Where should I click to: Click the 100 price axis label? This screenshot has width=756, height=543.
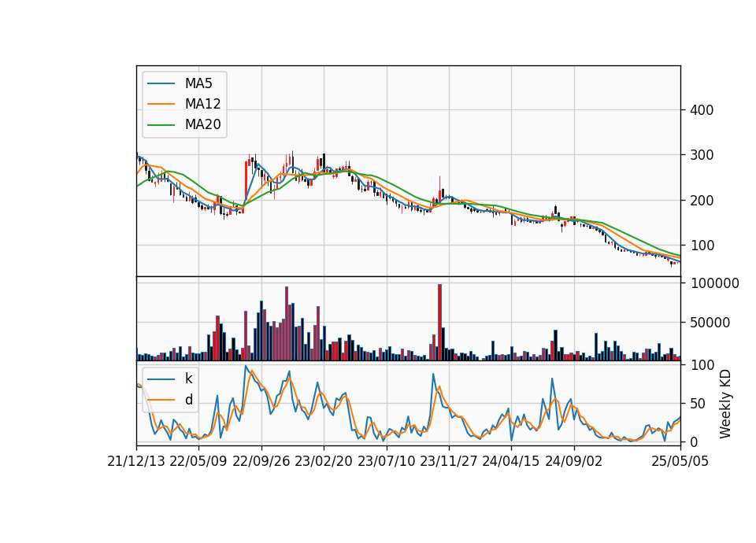click(702, 246)
